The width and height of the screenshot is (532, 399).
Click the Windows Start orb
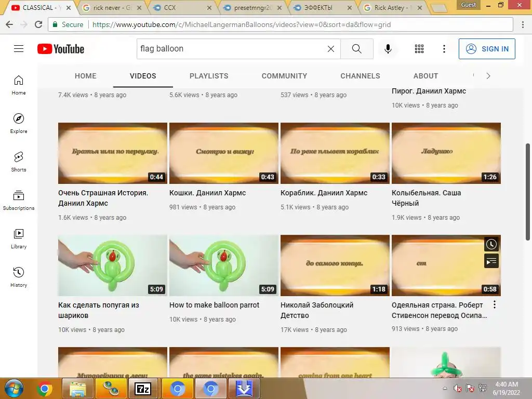pos(14,389)
